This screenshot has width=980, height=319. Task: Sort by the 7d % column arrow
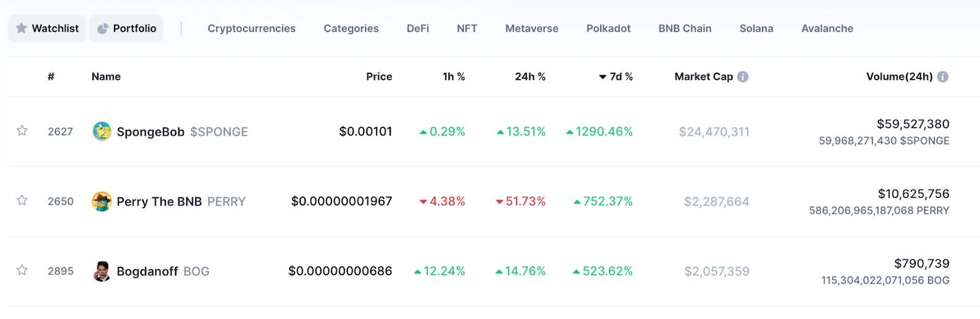[x=603, y=77]
